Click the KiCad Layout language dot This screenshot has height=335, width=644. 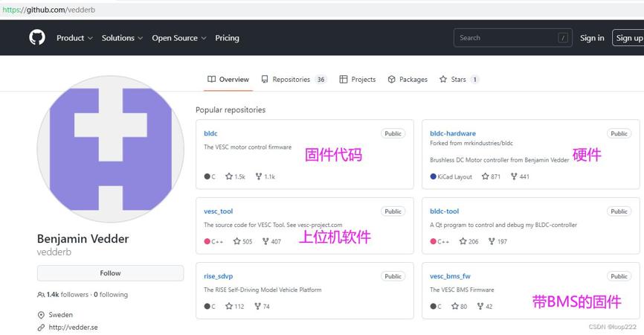[x=433, y=176]
